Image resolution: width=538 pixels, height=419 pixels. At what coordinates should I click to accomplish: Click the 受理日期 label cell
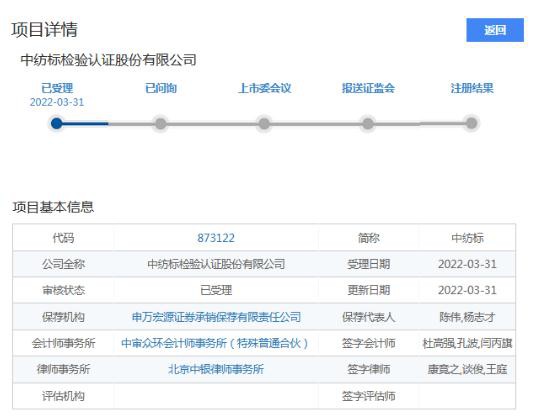click(x=369, y=264)
